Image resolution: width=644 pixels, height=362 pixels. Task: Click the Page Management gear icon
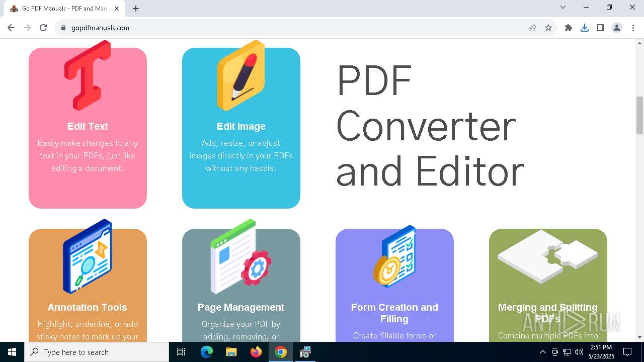tap(241, 256)
